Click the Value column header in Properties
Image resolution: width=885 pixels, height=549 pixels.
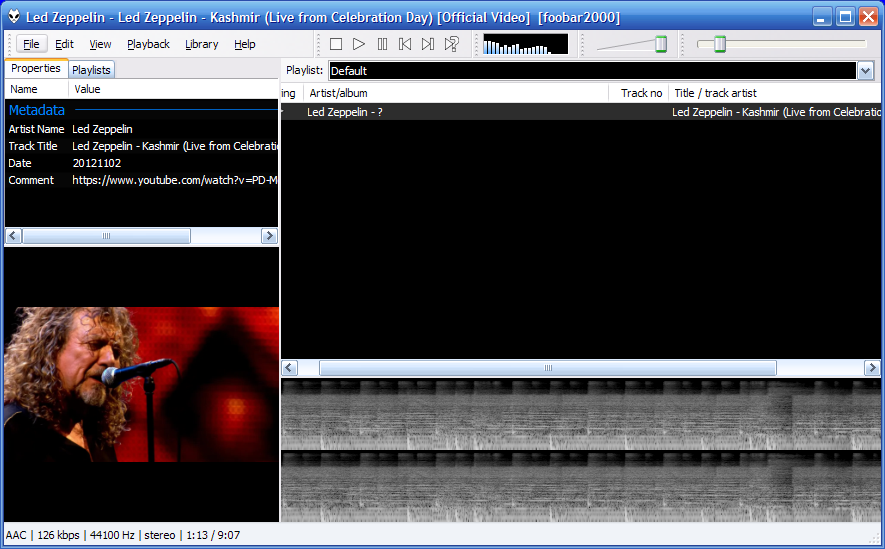174,89
